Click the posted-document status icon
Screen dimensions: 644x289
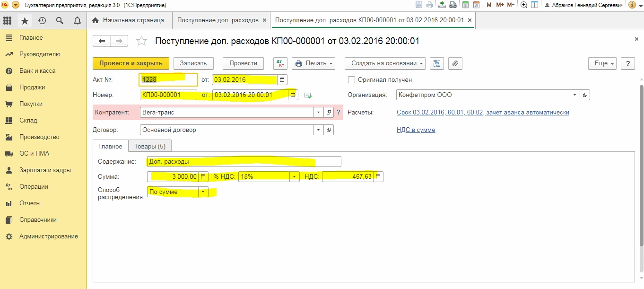point(308,95)
